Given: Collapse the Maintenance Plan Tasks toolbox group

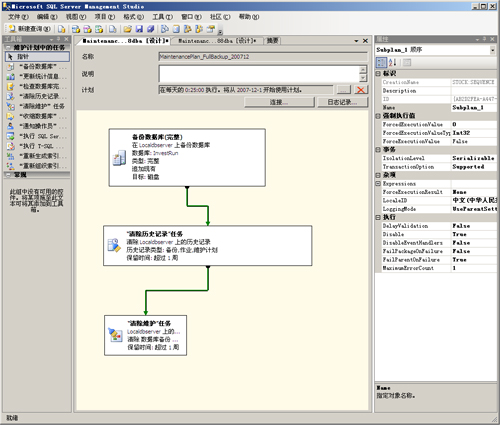Looking at the screenshot, I should point(9,48).
